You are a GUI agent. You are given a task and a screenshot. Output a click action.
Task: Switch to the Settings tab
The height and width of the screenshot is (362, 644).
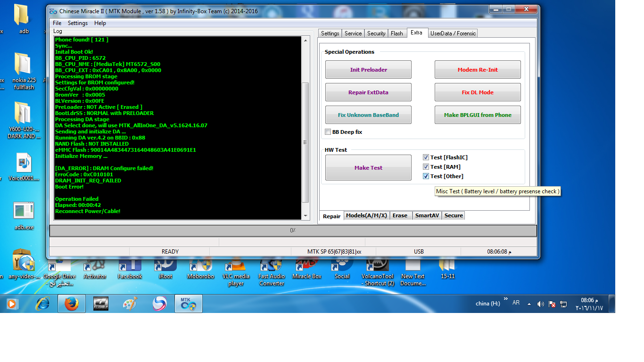tap(330, 33)
